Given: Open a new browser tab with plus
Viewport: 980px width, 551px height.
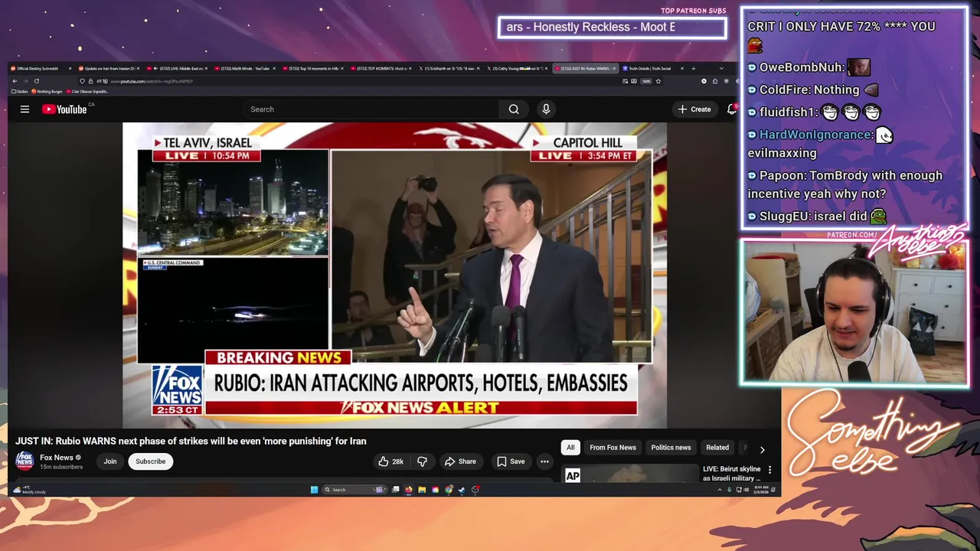Looking at the screenshot, I should coord(694,68).
